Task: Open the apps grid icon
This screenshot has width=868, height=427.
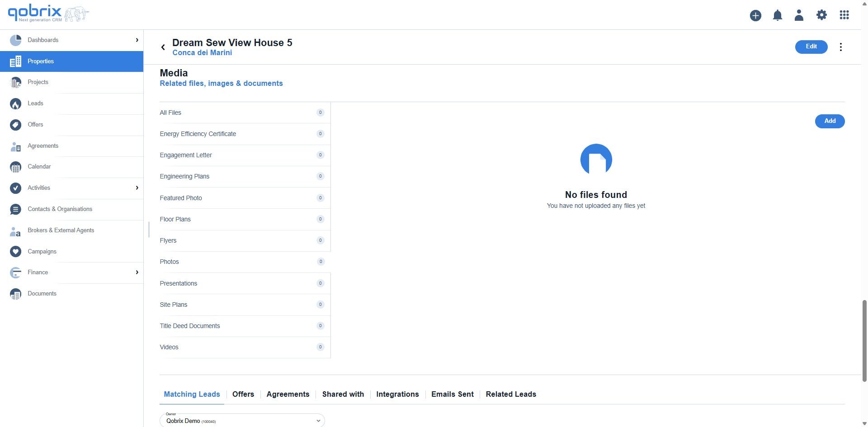Action: (844, 15)
